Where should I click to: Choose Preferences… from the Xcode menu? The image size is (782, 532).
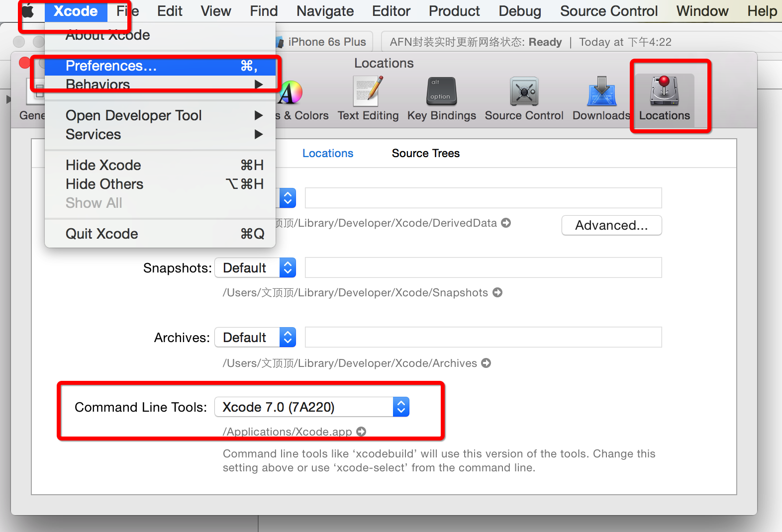pos(160,66)
